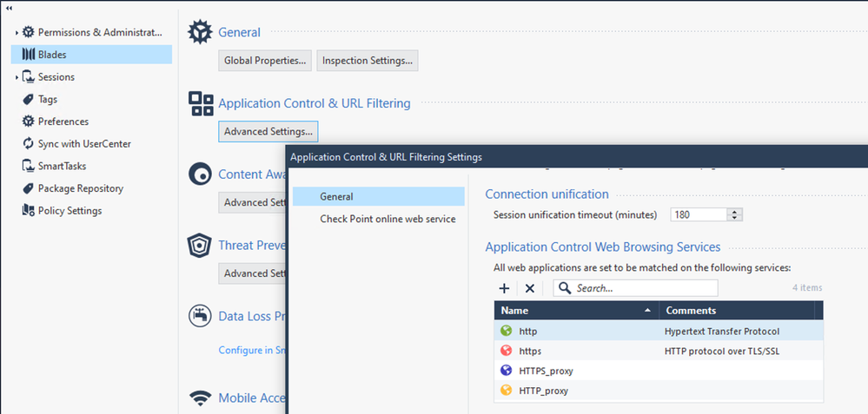
Task: Click the Data Loss Prevention faucet icon
Action: point(200,316)
